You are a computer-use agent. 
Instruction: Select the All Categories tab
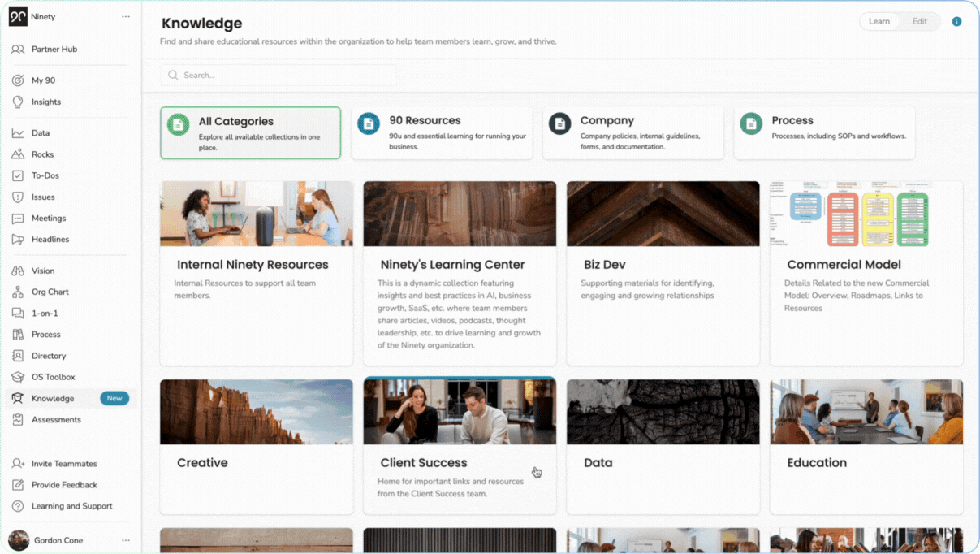pyautogui.click(x=250, y=133)
